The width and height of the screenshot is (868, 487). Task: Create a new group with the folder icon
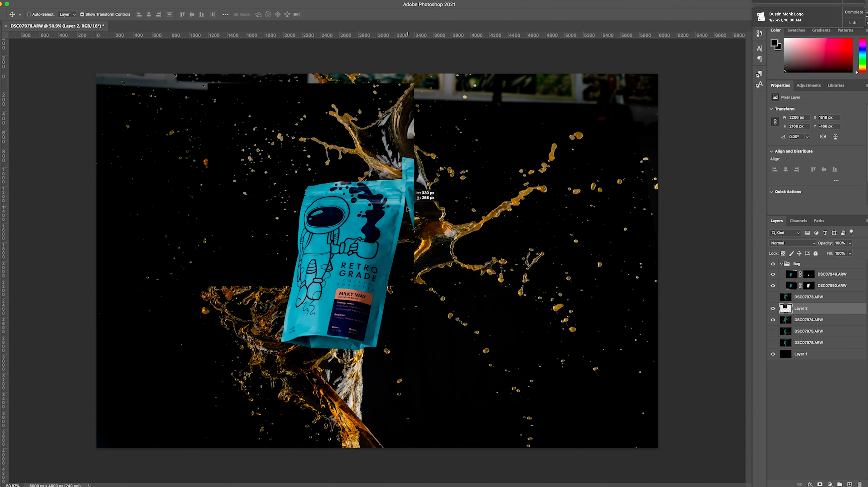840,484
